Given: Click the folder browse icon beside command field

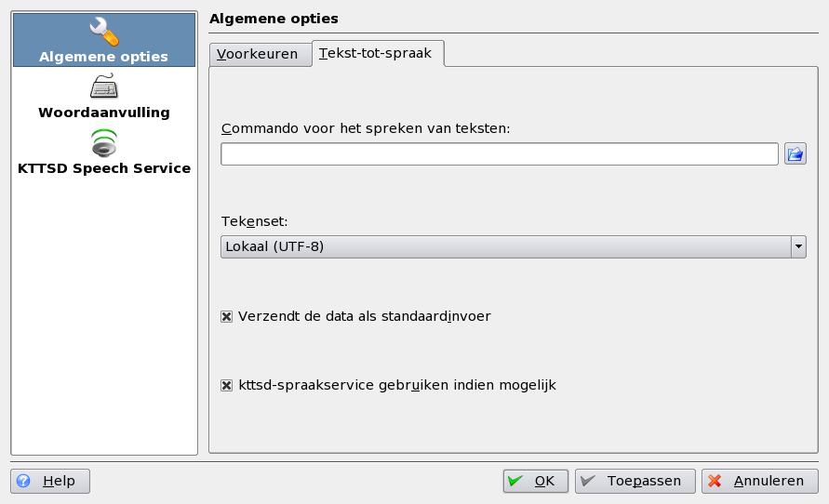Looking at the screenshot, I should point(795,154).
